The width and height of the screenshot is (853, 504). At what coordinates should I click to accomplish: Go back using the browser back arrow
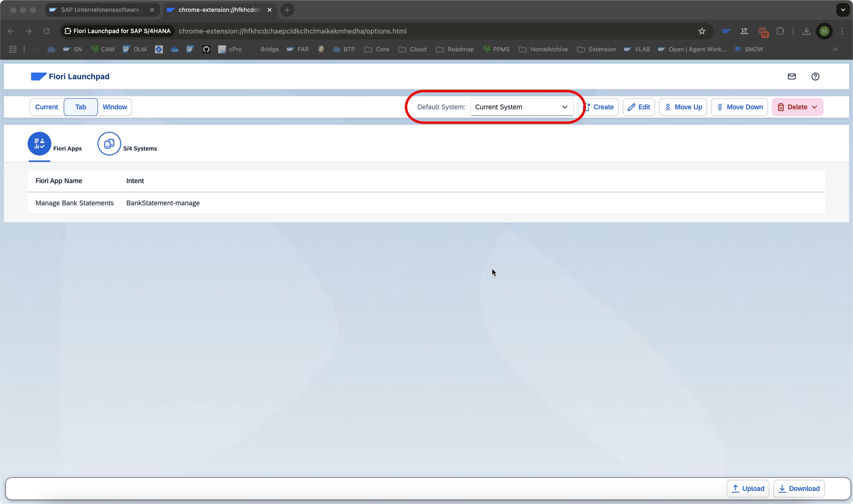11,31
